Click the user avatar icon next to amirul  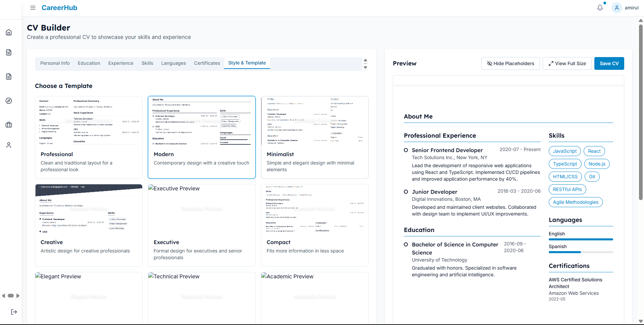[616, 7]
